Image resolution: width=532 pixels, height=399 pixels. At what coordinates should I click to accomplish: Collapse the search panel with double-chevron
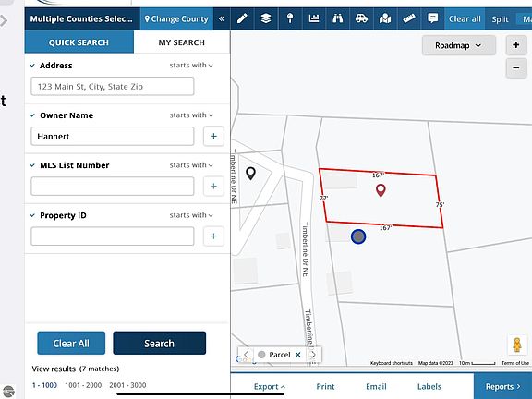222,18
